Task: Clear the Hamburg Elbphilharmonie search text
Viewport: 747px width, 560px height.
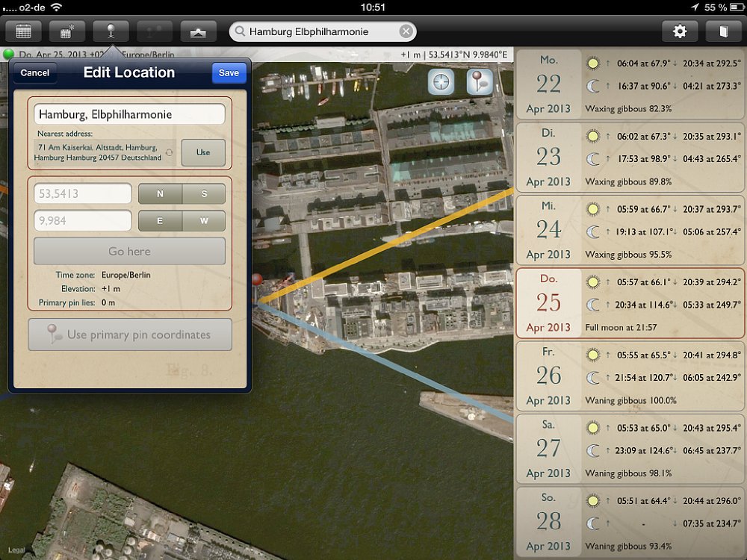Action: coord(405,31)
